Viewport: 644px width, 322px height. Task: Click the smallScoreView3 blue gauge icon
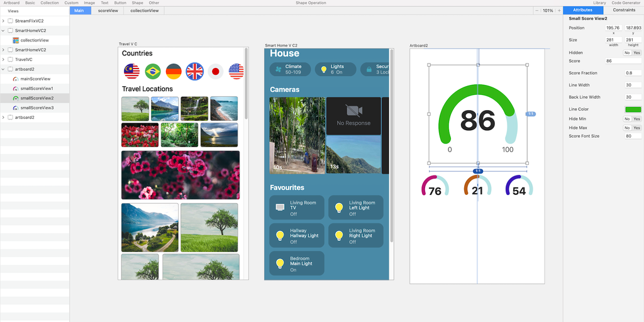16,108
